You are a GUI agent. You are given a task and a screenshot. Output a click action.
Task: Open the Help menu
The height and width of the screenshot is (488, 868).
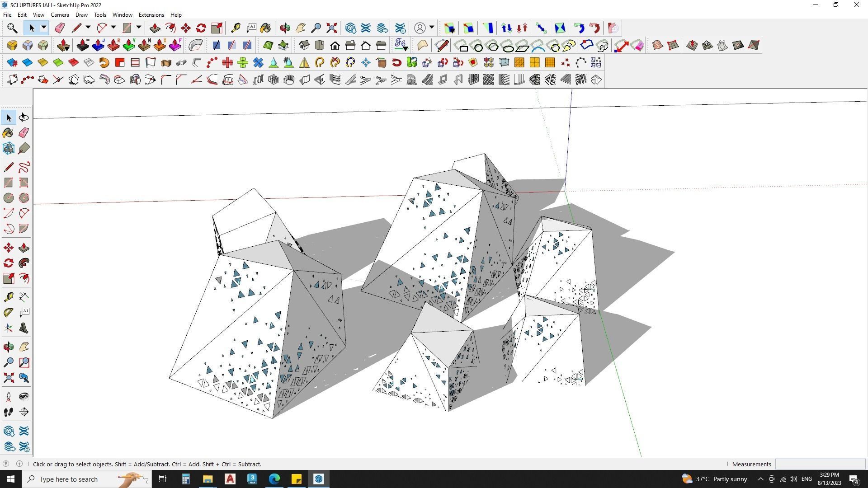[x=176, y=15]
